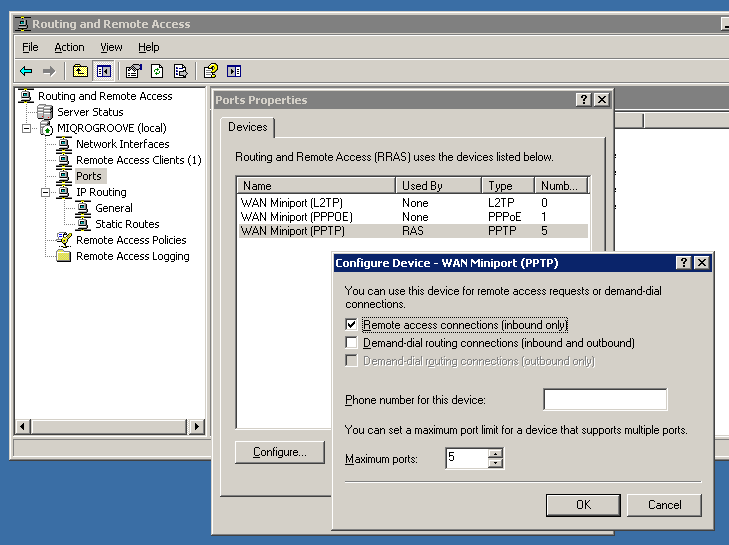Select the WAN Miniport (L2TP) row
This screenshot has height=545, width=729.
pyautogui.click(x=413, y=203)
